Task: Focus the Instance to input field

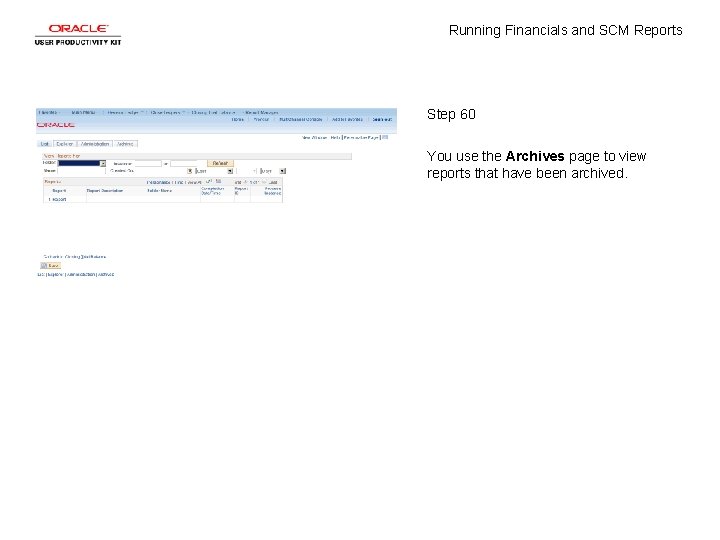Action: 184,163
